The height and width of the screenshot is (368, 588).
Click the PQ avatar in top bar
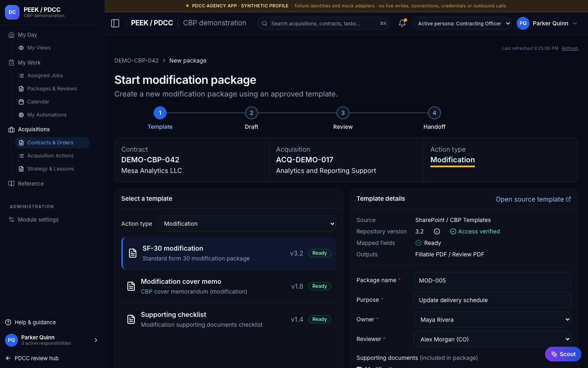click(x=523, y=23)
